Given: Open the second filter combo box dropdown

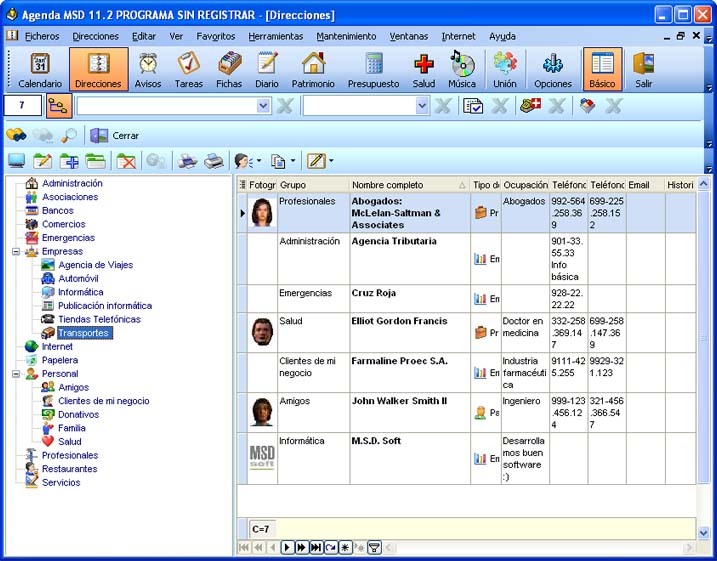Looking at the screenshot, I should [422, 106].
